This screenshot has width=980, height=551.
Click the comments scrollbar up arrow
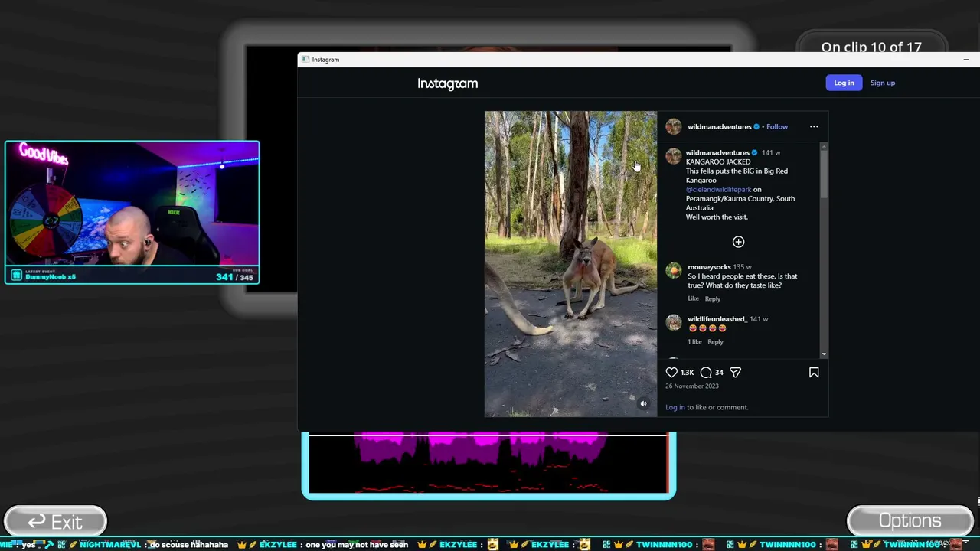824,145
